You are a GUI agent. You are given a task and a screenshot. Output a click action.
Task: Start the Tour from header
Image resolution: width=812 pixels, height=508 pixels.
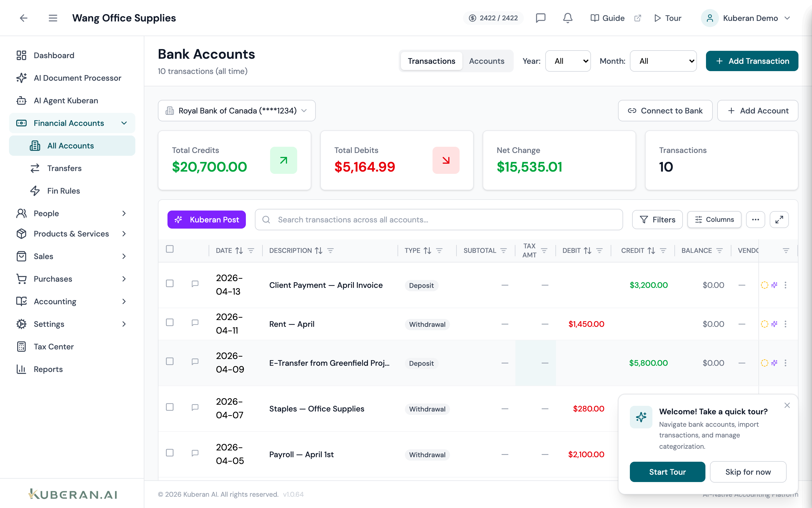coord(668,18)
